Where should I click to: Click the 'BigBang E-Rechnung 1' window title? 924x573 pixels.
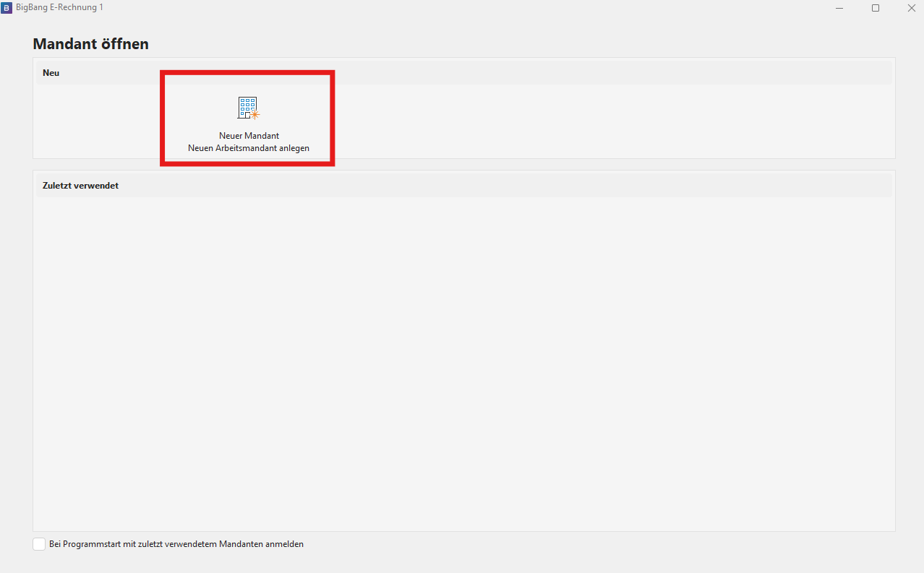[x=59, y=7]
